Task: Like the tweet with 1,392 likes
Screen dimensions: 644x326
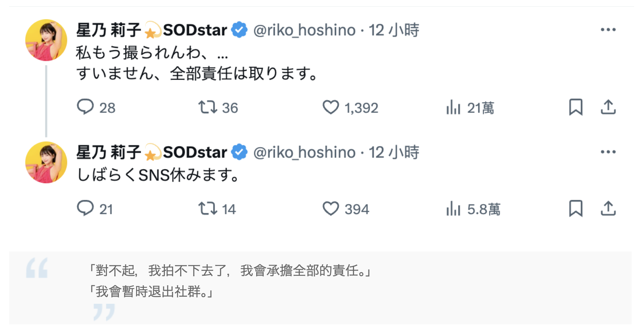Action: (330, 107)
